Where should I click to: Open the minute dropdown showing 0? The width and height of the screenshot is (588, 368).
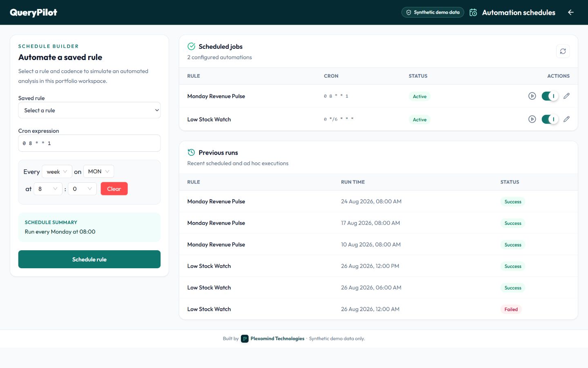point(82,189)
